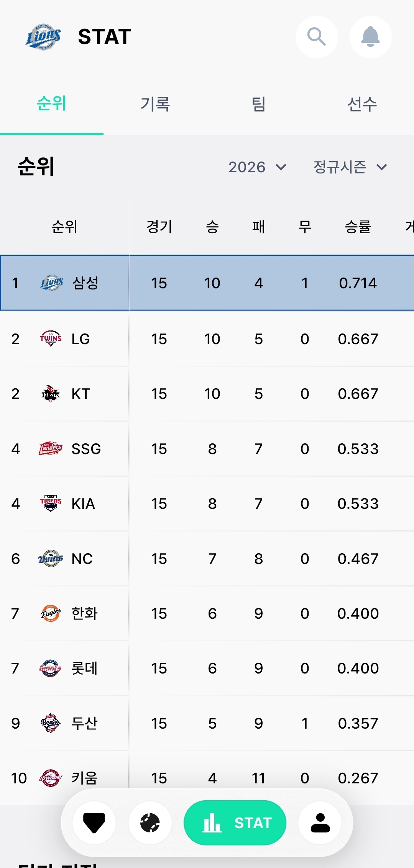Tap the 승률 column header
Screen dimensions: 414x868
coord(358,227)
